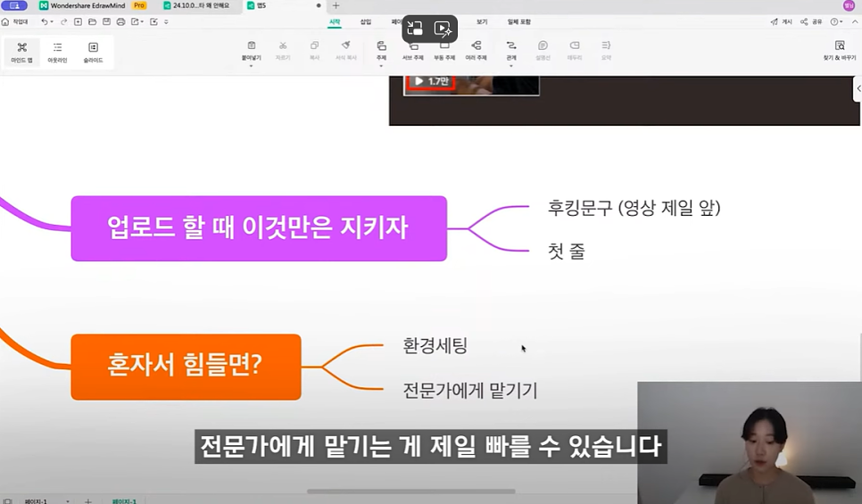Select subtopic 환경세팅
The width and height of the screenshot is (862, 504).
pyautogui.click(x=435, y=346)
